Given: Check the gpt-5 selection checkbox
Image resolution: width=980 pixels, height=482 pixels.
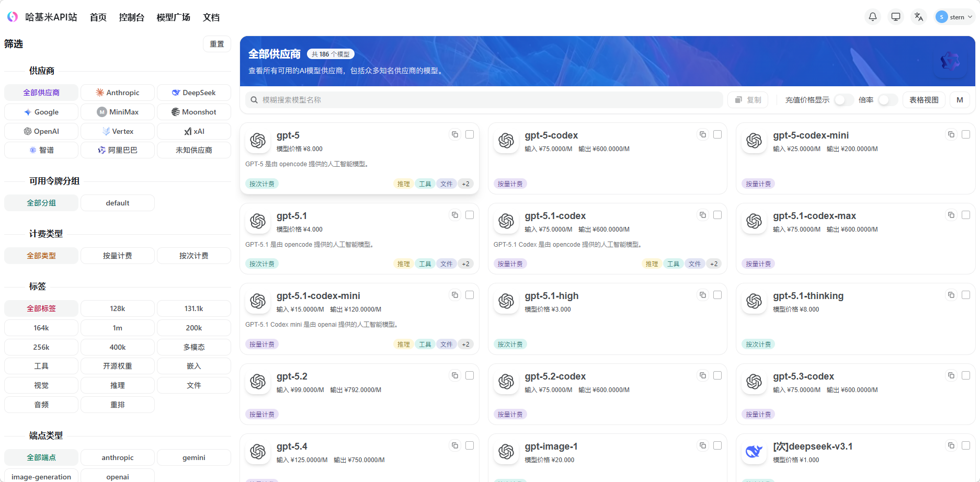Looking at the screenshot, I should click(469, 134).
